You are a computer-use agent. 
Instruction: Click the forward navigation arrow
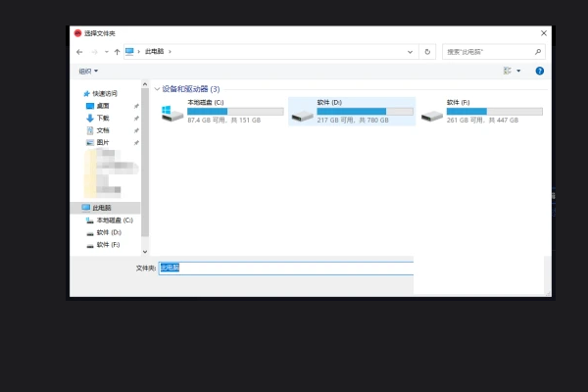pyautogui.click(x=94, y=52)
